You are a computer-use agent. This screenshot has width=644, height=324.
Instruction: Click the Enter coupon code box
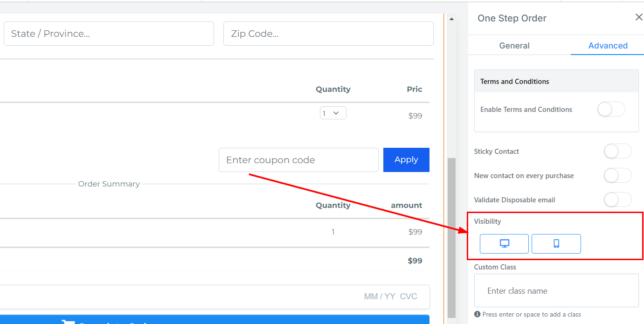(298, 160)
